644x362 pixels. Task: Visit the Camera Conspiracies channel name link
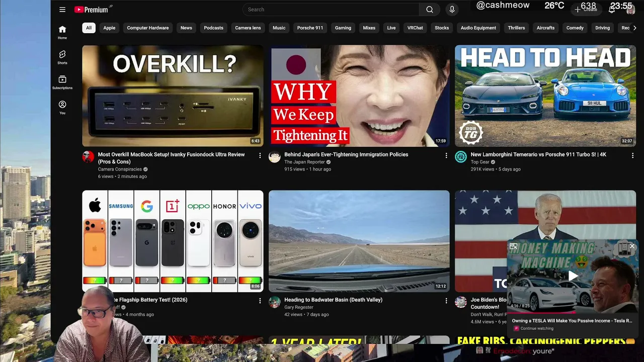click(x=120, y=169)
